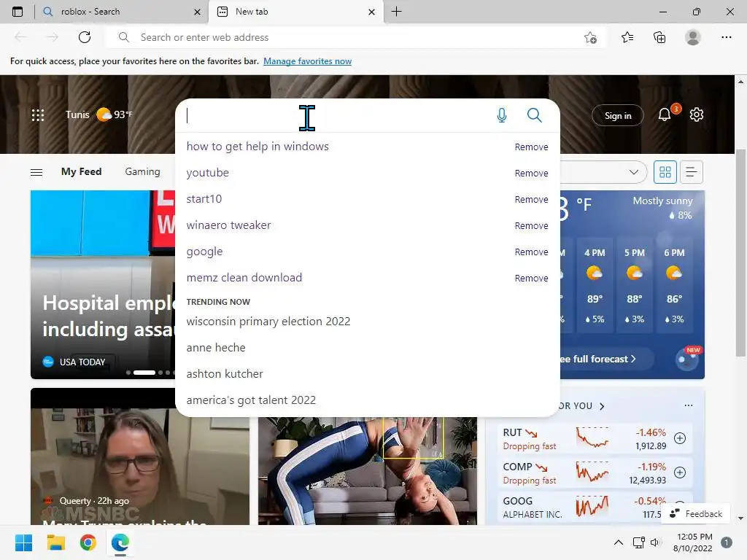Click the Feedback button

[x=695, y=513]
